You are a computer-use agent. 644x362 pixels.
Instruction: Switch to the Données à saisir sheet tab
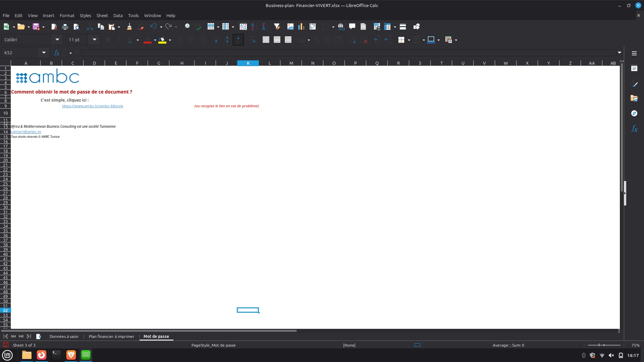coord(64,336)
